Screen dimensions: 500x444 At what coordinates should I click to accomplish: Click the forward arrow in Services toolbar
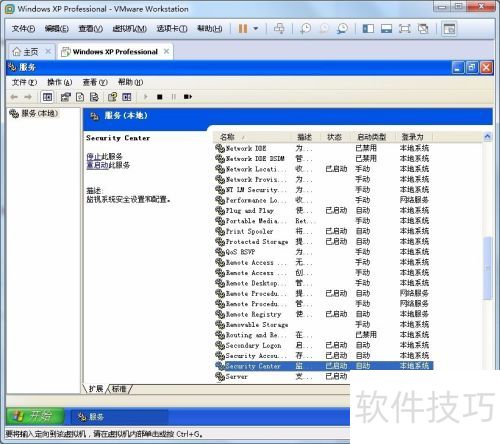(x=28, y=97)
